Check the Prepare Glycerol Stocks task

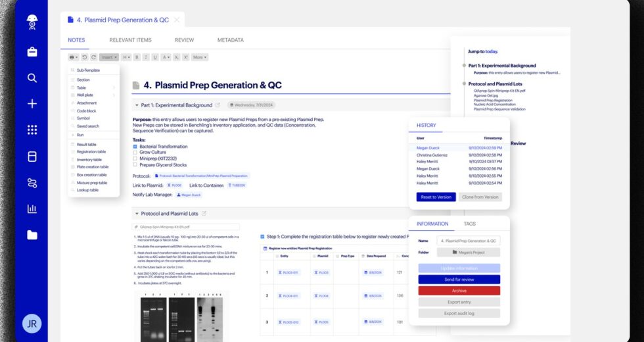pyautogui.click(x=135, y=165)
